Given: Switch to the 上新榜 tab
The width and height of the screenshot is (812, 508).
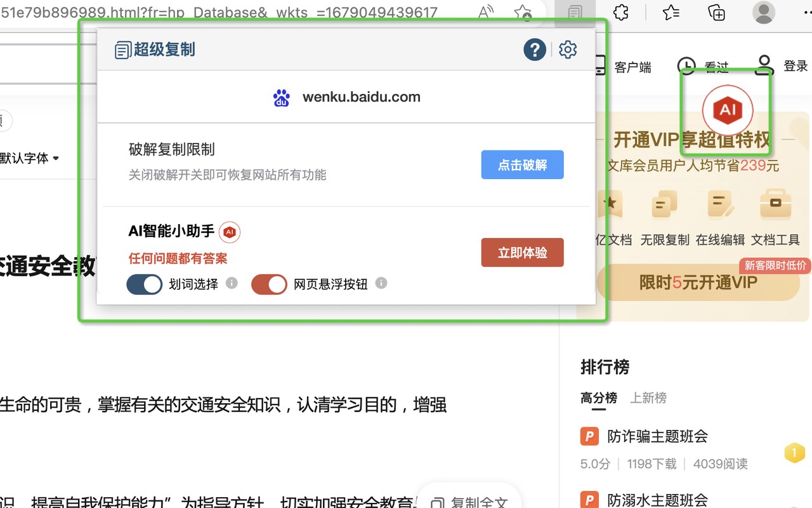Looking at the screenshot, I should tap(648, 398).
